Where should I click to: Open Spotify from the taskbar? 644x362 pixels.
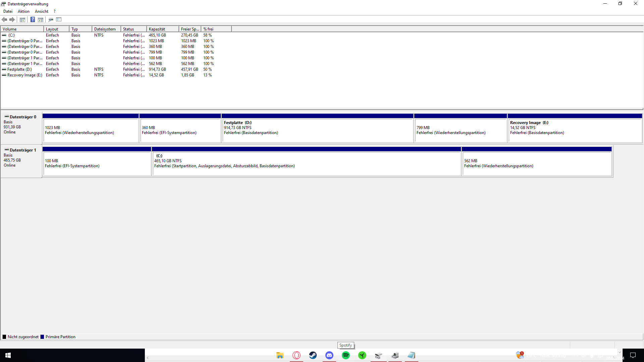(x=345, y=355)
